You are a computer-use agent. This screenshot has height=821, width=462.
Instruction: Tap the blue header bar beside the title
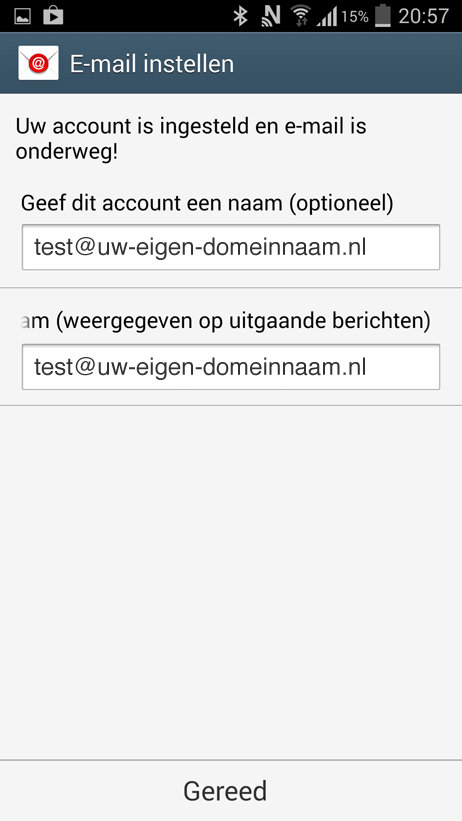point(348,63)
